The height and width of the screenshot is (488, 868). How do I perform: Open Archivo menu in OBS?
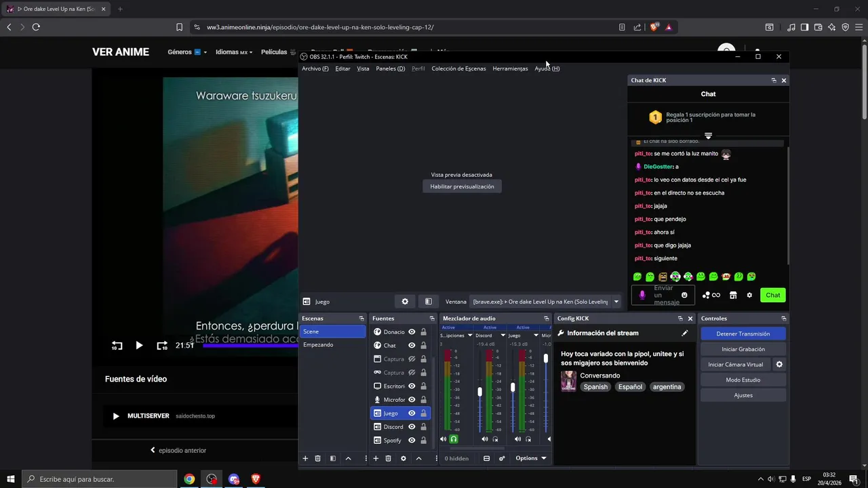tap(315, 68)
